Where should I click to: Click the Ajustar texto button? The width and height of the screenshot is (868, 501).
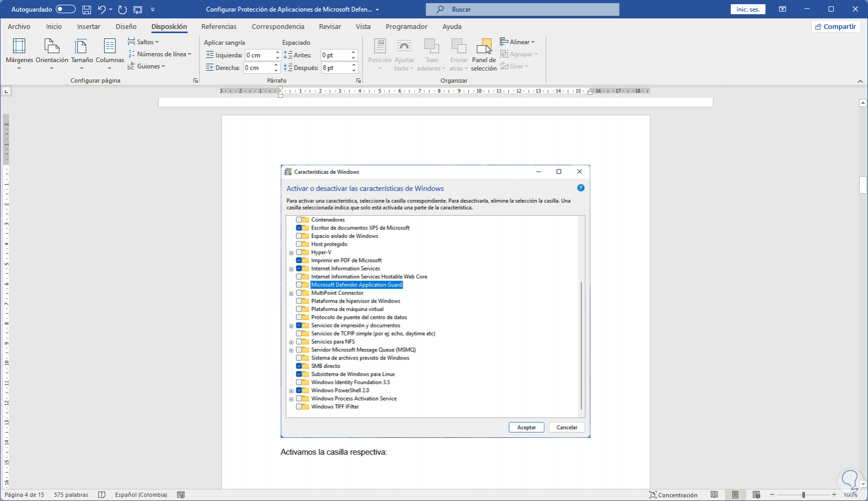pos(404,54)
